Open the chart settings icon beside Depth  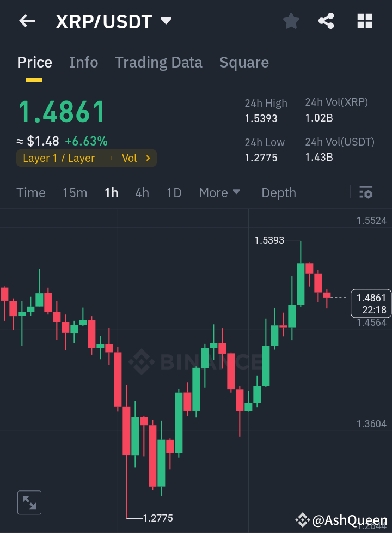coord(365,192)
